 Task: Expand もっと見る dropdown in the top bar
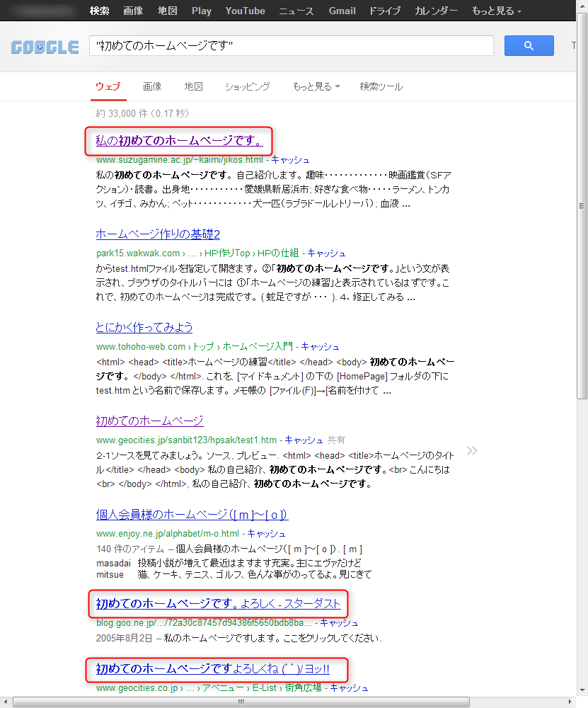(497, 11)
